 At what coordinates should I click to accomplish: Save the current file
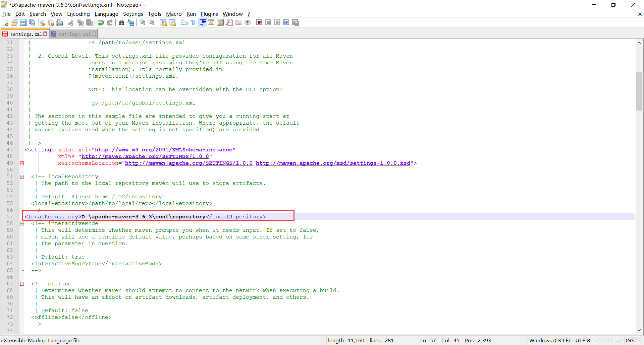point(23,22)
